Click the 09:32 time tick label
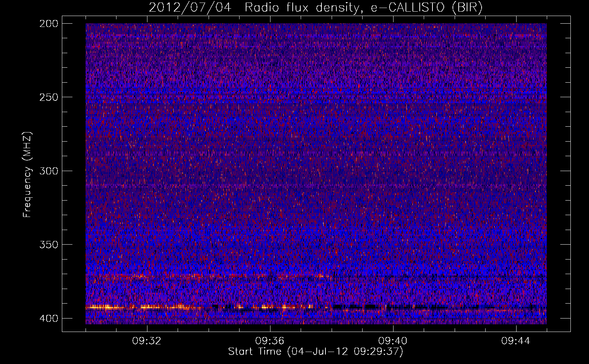Image resolution: width=589 pixels, height=364 pixels. 147,341
